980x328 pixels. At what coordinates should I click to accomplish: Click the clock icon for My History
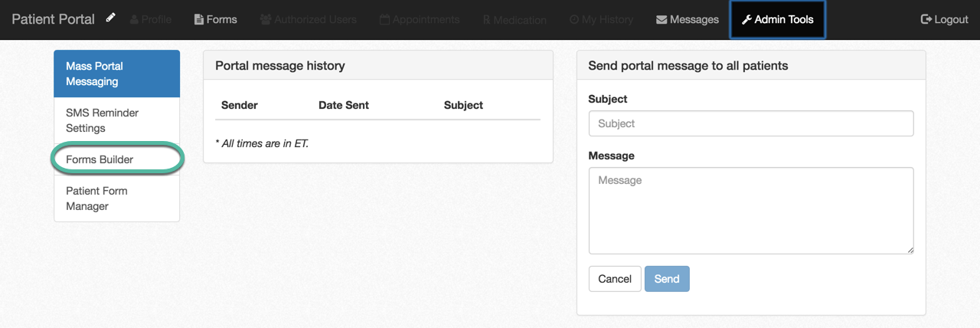(574, 20)
